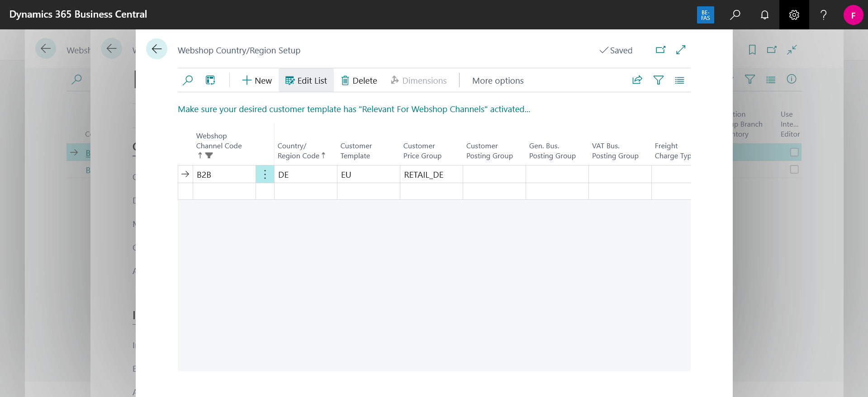This screenshot has width=868, height=397.
Task: Open row options for the B2B line
Action: click(x=265, y=174)
